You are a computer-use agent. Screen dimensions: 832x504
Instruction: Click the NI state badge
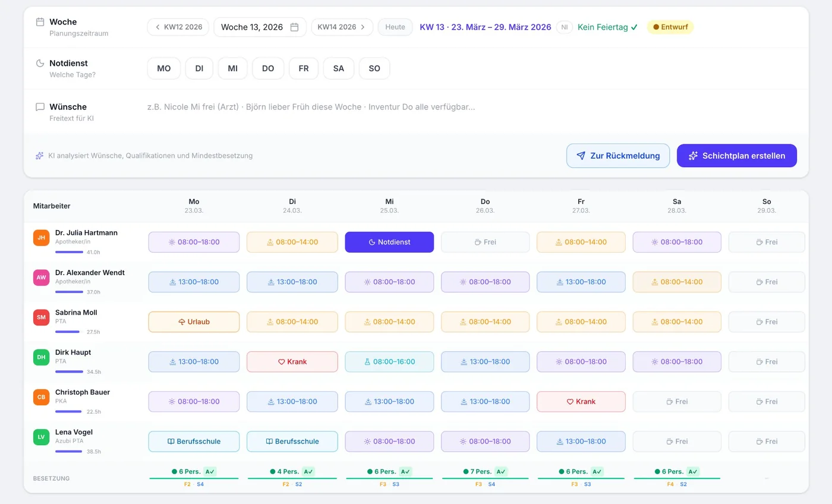(x=565, y=27)
